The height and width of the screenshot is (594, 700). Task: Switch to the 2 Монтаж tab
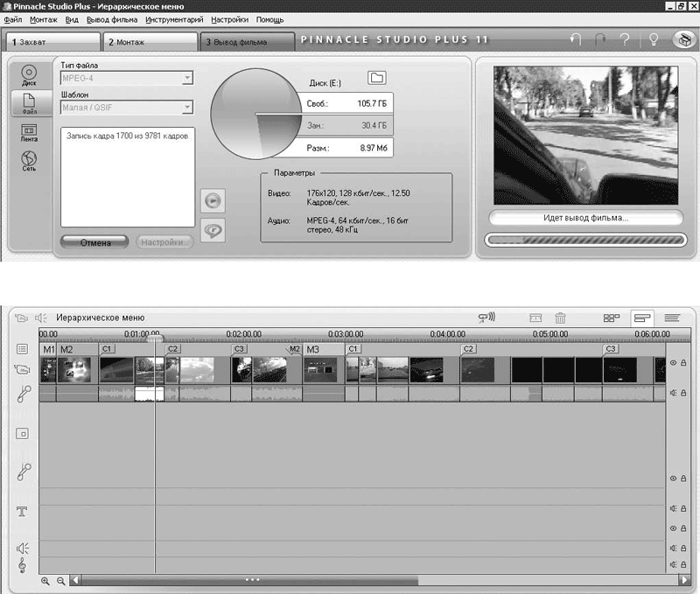tap(149, 42)
